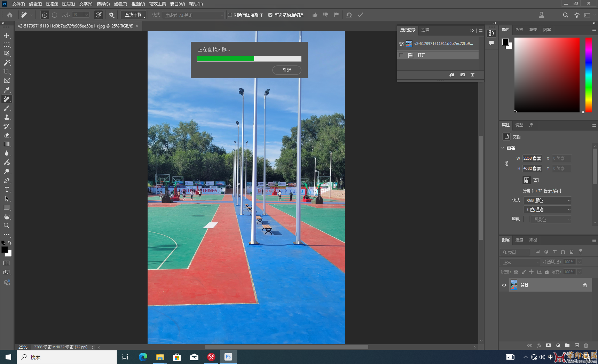The image size is (598, 364).
Task: Toggle lock transparent pixels in Layers
Action: click(516, 272)
